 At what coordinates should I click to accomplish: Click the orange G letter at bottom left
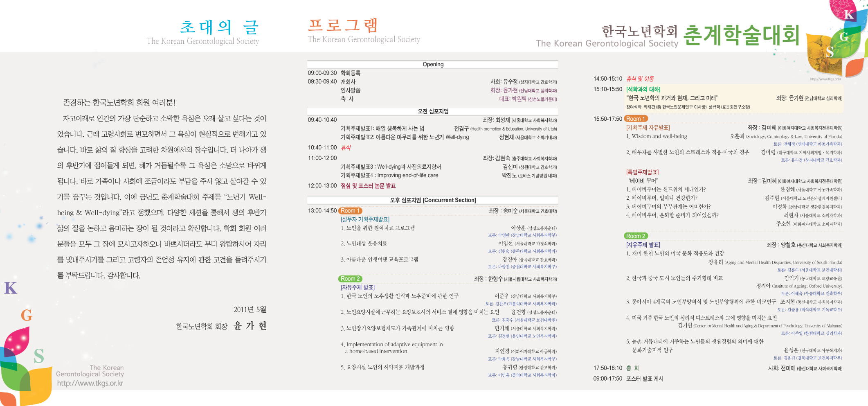(27, 315)
